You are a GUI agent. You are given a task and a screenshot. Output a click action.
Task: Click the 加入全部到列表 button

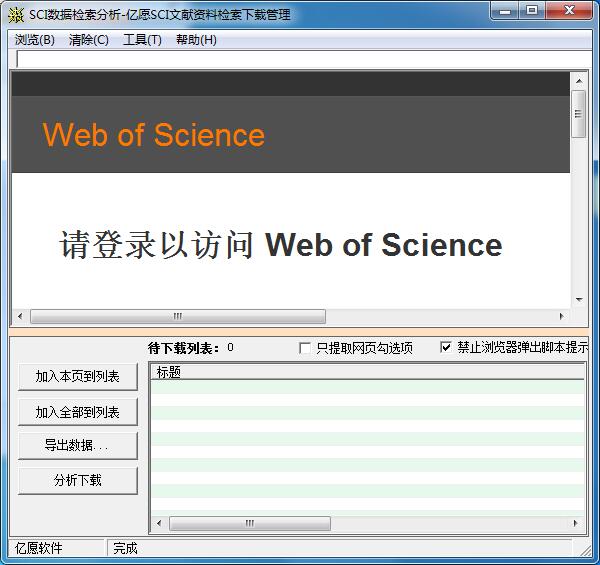click(78, 412)
